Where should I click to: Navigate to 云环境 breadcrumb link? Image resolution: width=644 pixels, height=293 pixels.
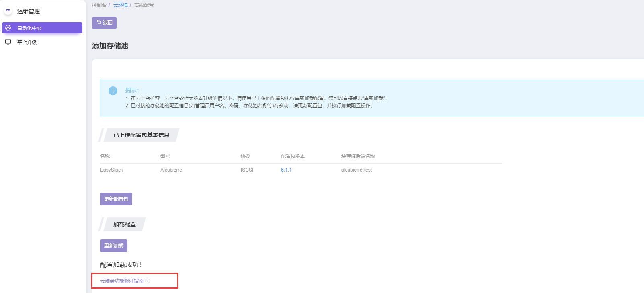[120, 5]
